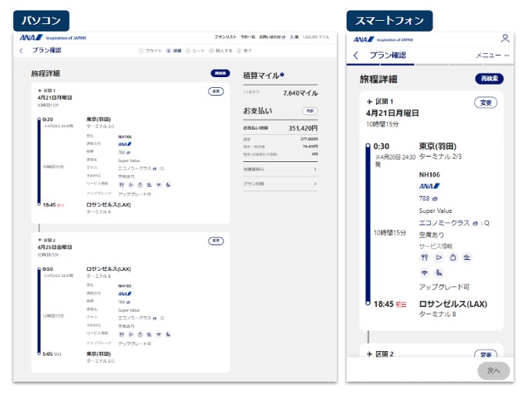Click the last service icon in PC 区間1
Image resolution: width=532 pixels, height=395 pixels.
click(168, 185)
